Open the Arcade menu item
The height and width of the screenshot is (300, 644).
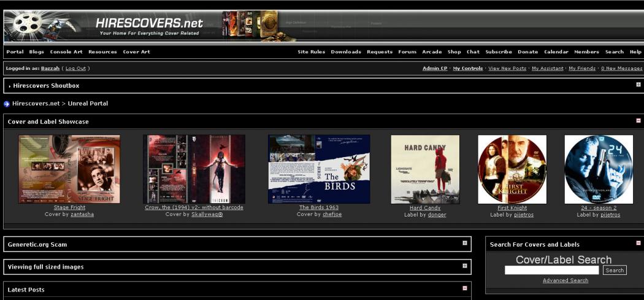tap(432, 52)
